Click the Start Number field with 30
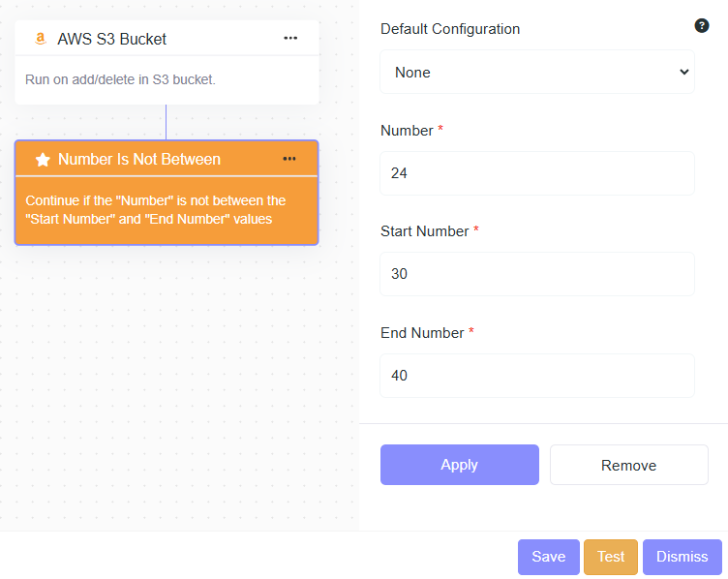Viewport: 728px width, 579px height. 537,274
